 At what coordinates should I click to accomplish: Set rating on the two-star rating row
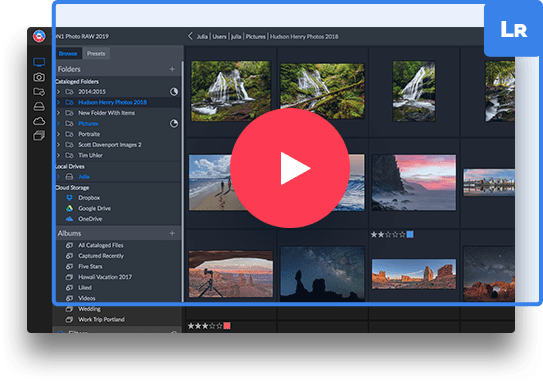coord(388,234)
